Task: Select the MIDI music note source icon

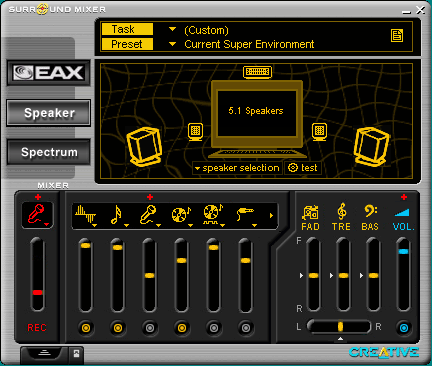Action: [116, 214]
